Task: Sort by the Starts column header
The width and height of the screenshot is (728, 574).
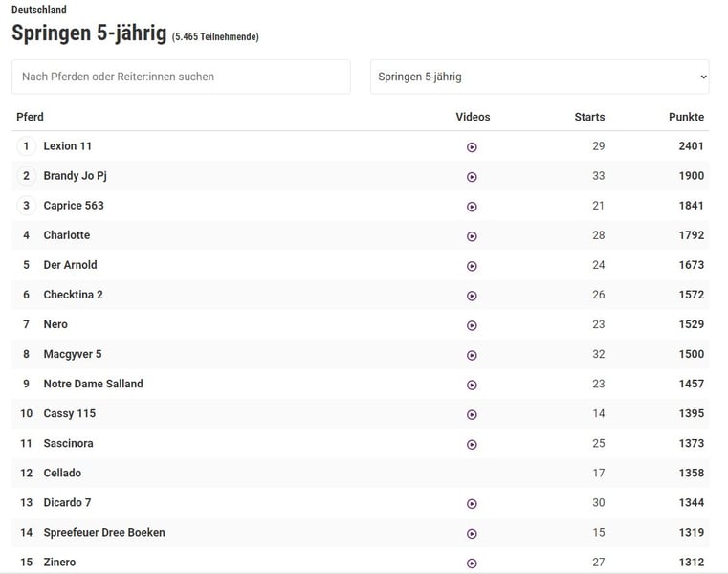Action: click(x=589, y=117)
